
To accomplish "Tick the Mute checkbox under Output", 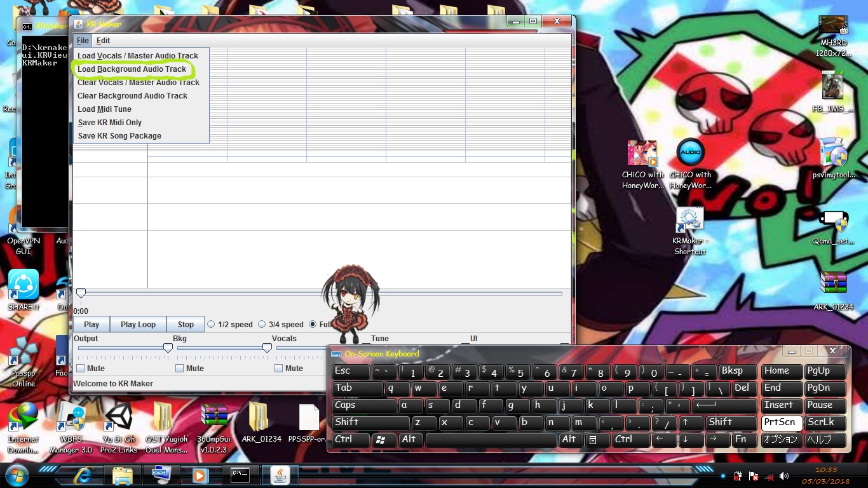I will 81,369.
